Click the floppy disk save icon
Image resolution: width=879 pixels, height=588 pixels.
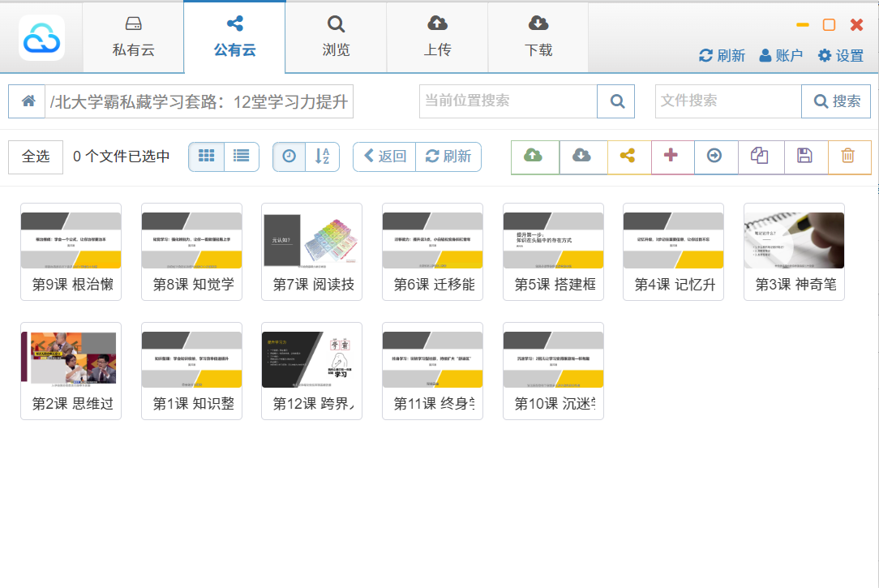(804, 157)
